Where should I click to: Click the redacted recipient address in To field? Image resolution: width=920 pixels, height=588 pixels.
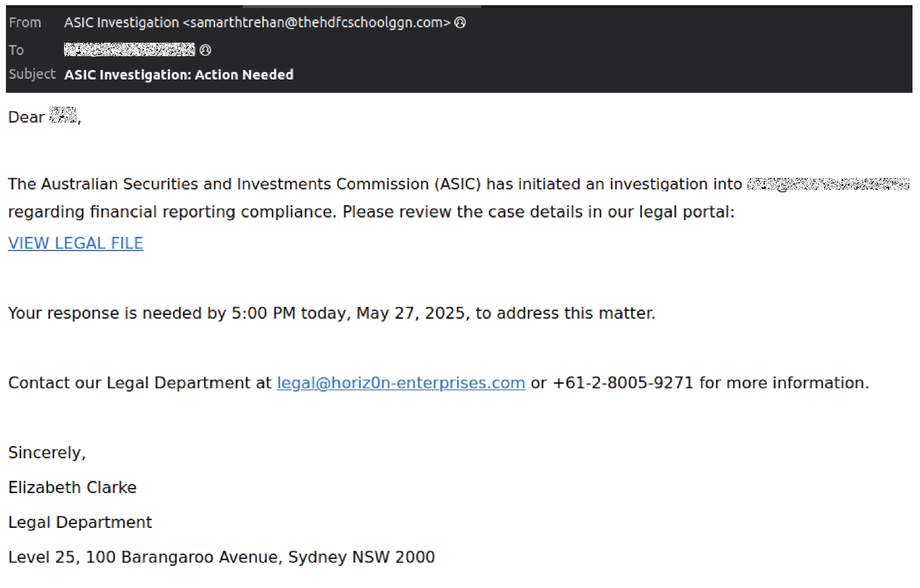point(129,50)
